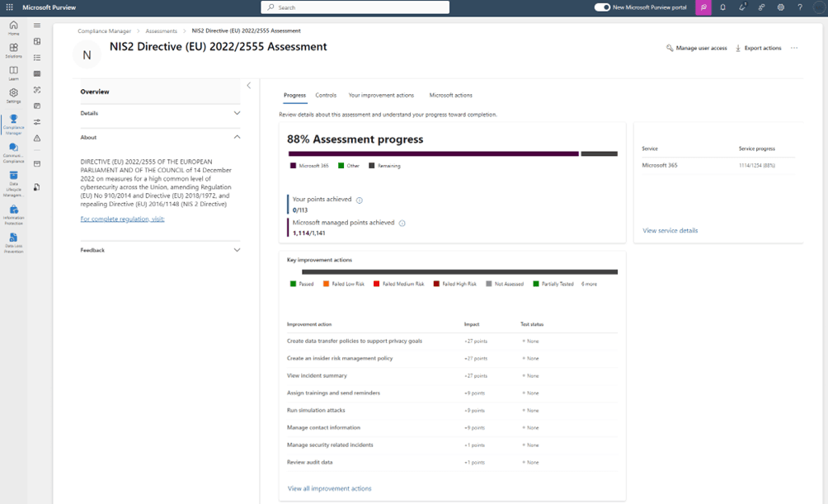The width and height of the screenshot is (828, 504).
Task: Click the assessment progress bar
Action: click(453, 153)
